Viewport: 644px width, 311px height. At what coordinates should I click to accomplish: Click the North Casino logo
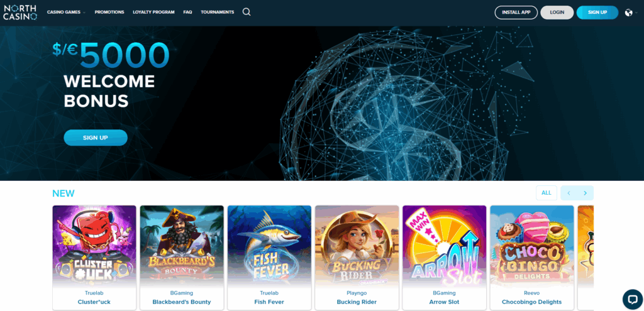(x=20, y=13)
